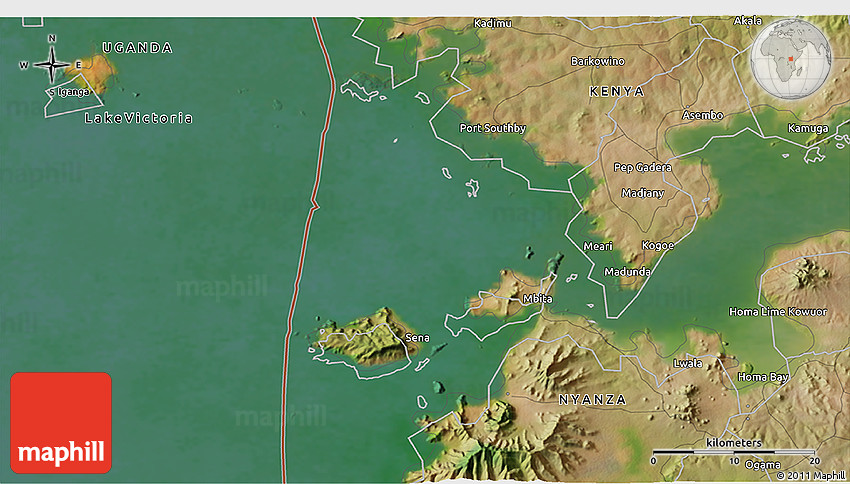The height and width of the screenshot is (484, 850).
Task: Click the globe locator inset
Action: (790, 51)
